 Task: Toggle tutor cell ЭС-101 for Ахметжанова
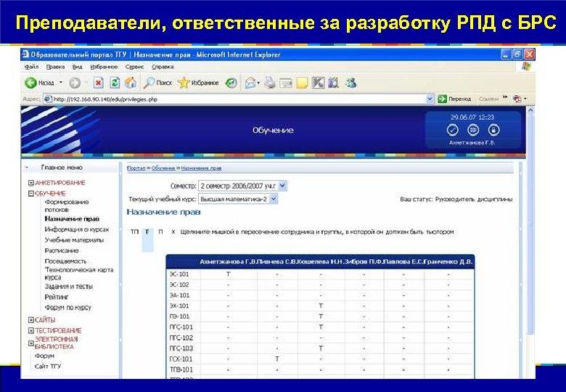click(229, 274)
